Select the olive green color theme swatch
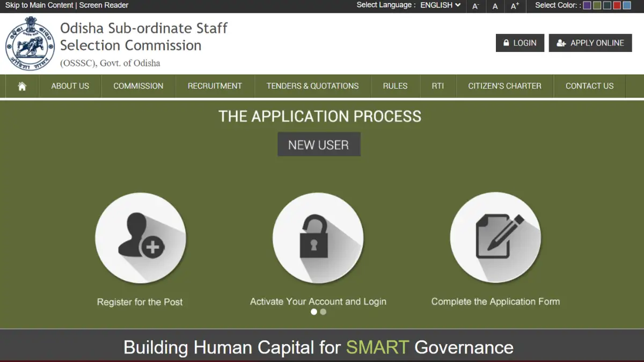 tap(597, 5)
